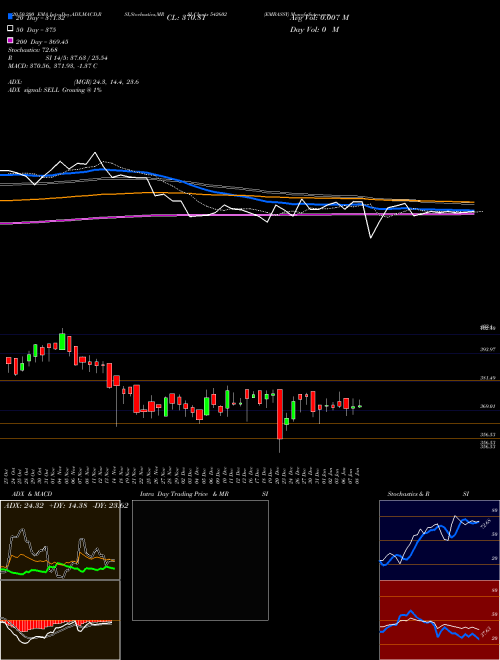Image resolution: width=500 pixels, height=660 pixels.
Task: Select the 'Stochastics: 72.68' line
Action: (33, 50)
